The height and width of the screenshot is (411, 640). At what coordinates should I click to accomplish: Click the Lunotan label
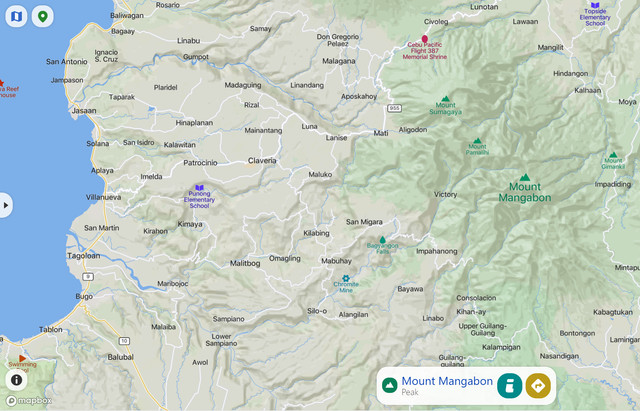point(484,7)
